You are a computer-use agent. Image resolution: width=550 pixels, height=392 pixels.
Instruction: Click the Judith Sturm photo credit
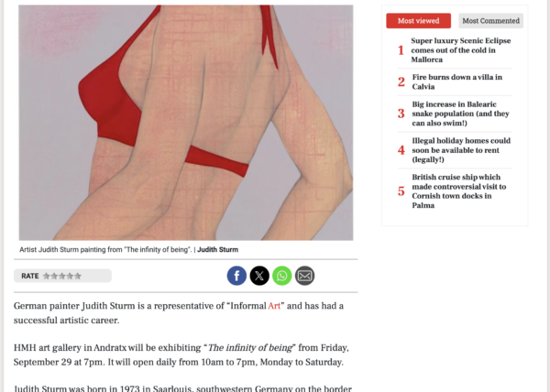coord(217,250)
